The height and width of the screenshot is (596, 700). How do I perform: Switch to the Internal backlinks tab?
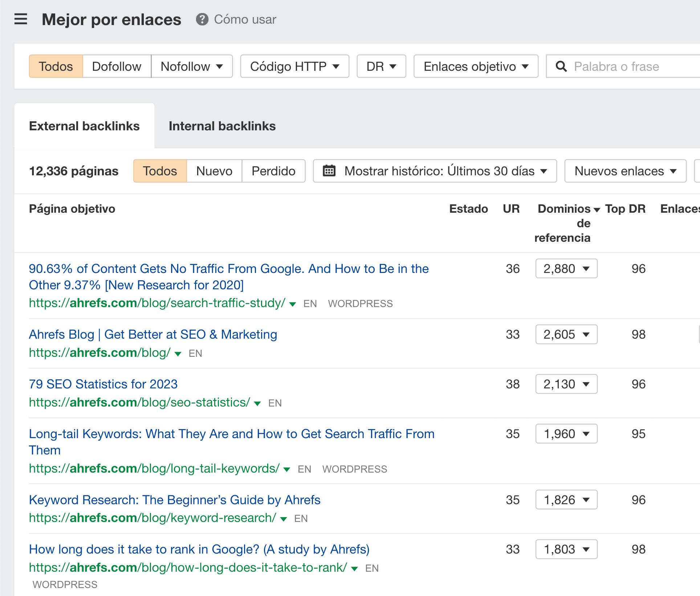pos(222,126)
